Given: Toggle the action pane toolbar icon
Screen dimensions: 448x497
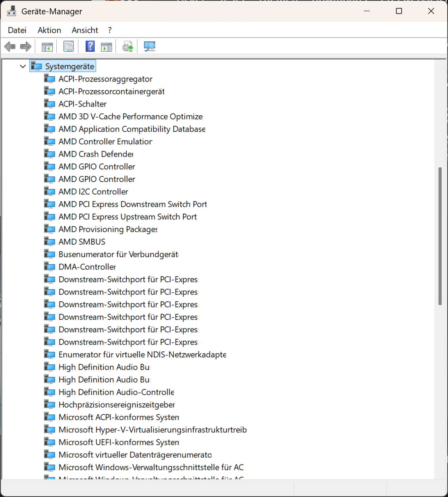Looking at the screenshot, I should click(x=106, y=47).
